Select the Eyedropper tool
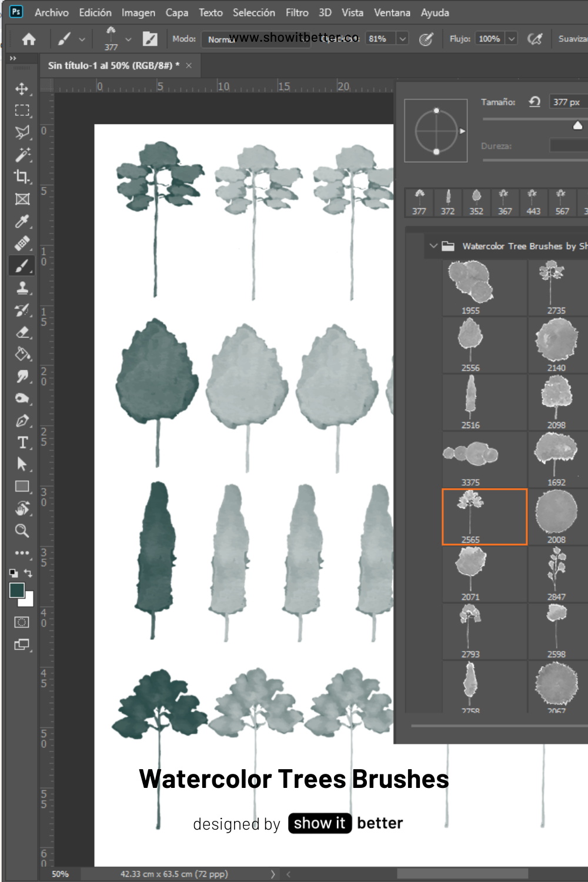The image size is (588, 882). (22, 222)
